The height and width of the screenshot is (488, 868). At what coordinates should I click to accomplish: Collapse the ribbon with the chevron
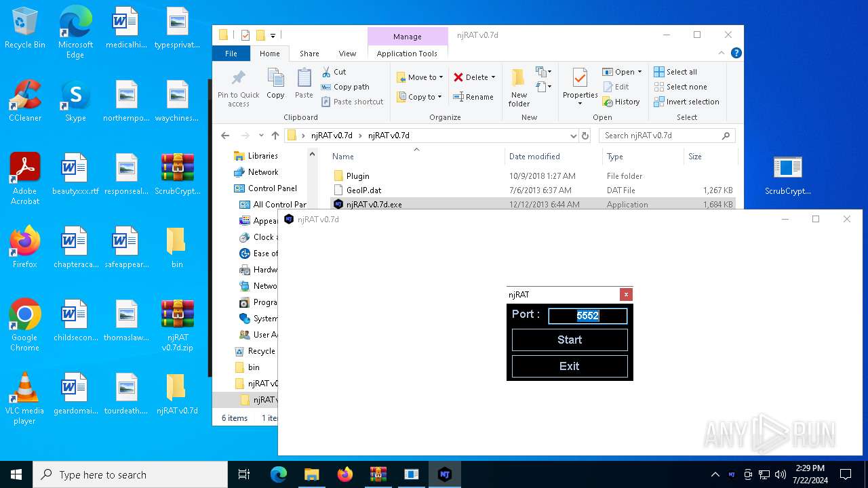[722, 53]
